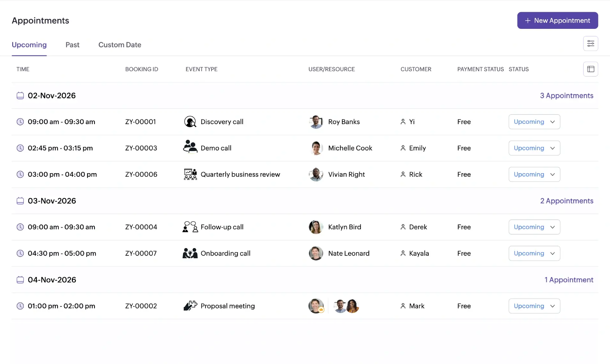The height and width of the screenshot is (364, 610).
Task: Open the status chevron for Proposal meeting
Action: coord(553,306)
